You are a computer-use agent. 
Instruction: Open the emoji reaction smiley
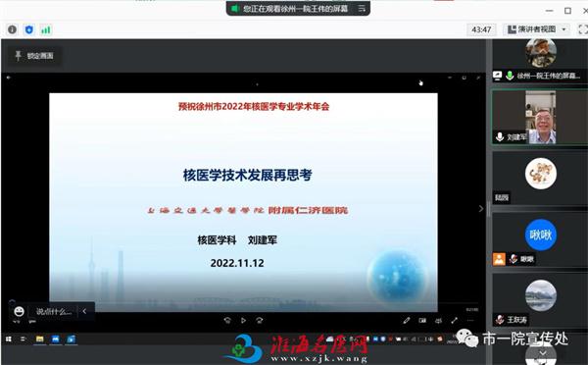click(19, 311)
